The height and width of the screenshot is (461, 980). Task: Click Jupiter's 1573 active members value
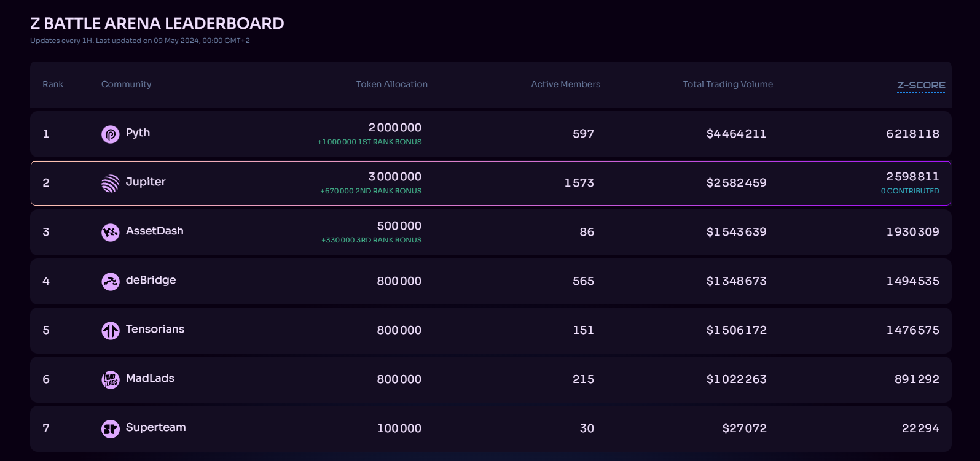click(579, 183)
